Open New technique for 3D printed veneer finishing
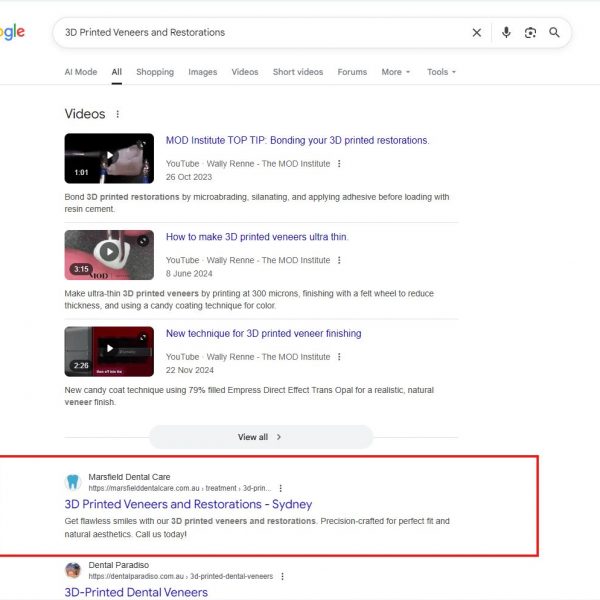600x600 pixels. pyautogui.click(x=263, y=333)
